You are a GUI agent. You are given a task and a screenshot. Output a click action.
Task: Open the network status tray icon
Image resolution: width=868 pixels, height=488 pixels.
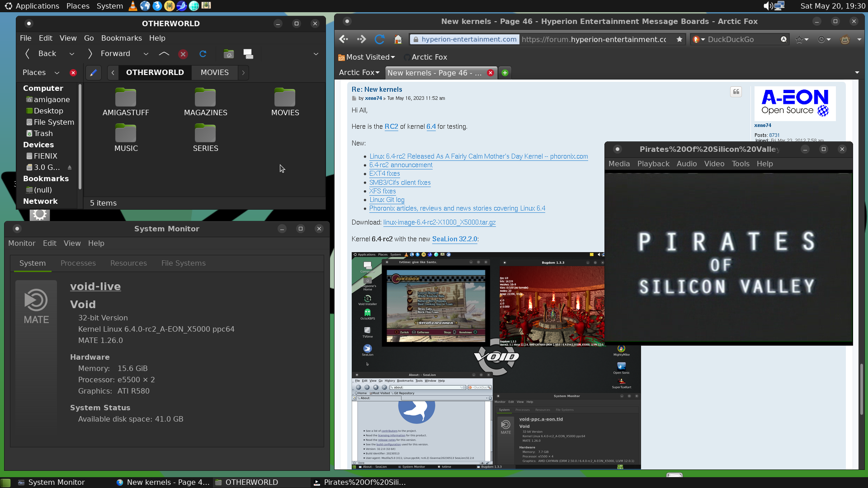pyautogui.click(x=779, y=6)
